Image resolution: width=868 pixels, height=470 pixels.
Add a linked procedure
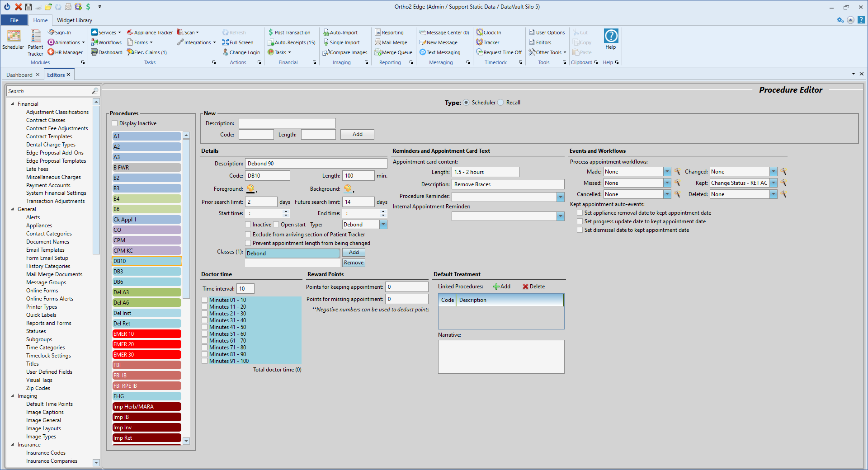(x=502, y=287)
